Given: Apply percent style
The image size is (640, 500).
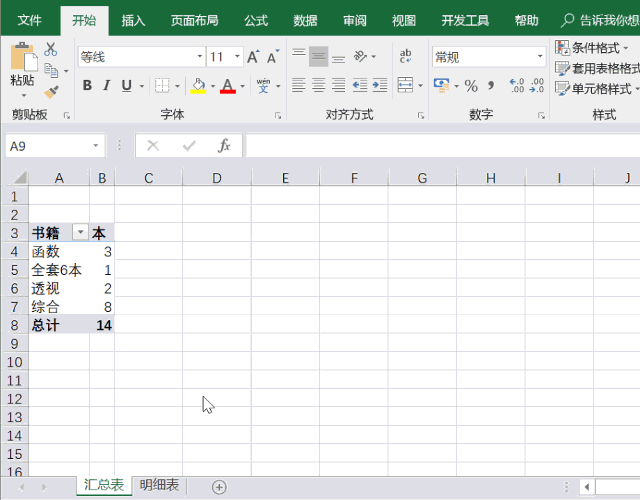Looking at the screenshot, I should 471,86.
